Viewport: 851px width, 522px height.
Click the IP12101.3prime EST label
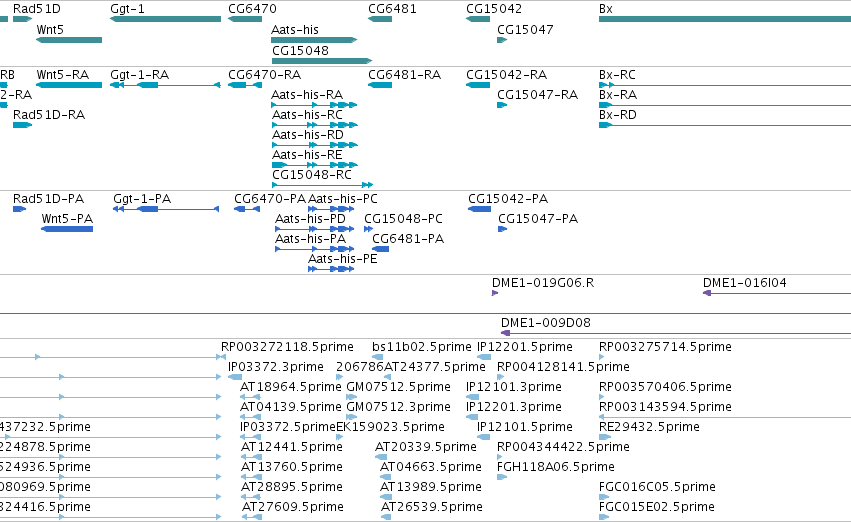(x=514, y=387)
